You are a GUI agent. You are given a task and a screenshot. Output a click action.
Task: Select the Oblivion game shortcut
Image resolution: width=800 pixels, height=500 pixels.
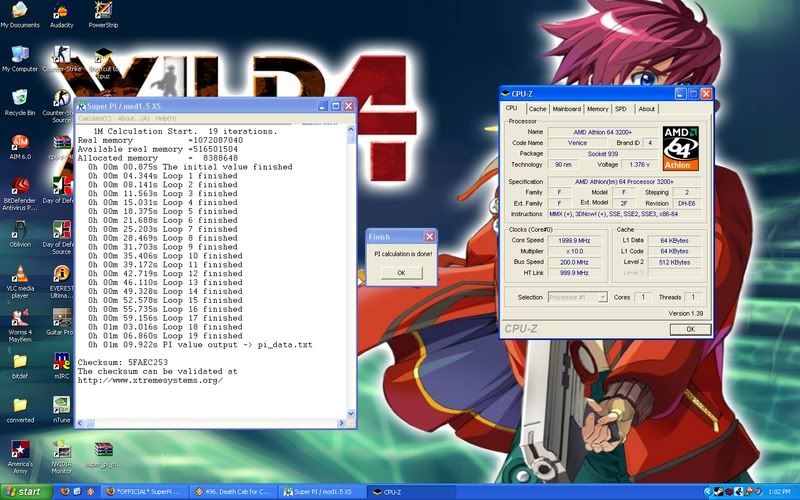[x=20, y=235]
